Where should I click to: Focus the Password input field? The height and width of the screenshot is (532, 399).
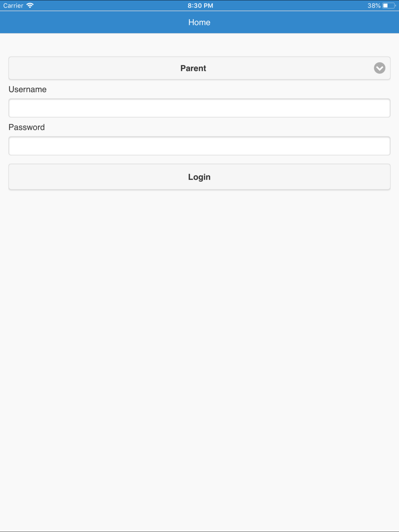coord(199,146)
